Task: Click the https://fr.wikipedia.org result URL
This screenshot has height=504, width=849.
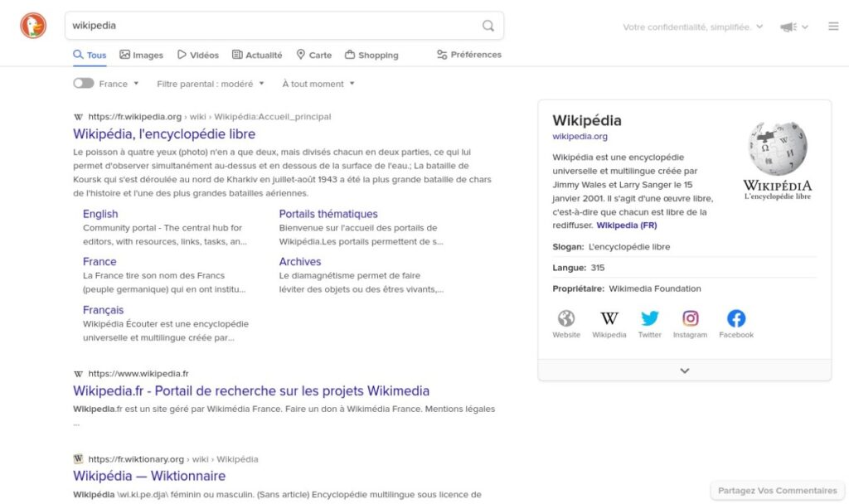Action: click(x=135, y=117)
